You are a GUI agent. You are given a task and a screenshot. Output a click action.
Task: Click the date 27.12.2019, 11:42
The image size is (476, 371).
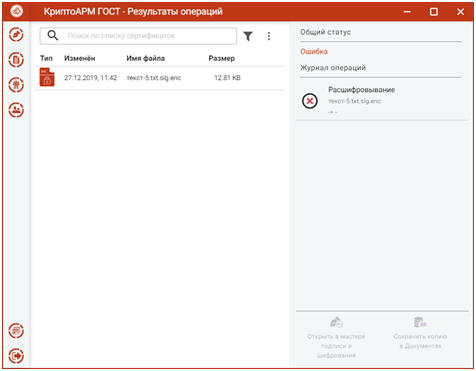pyautogui.click(x=91, y=78)
